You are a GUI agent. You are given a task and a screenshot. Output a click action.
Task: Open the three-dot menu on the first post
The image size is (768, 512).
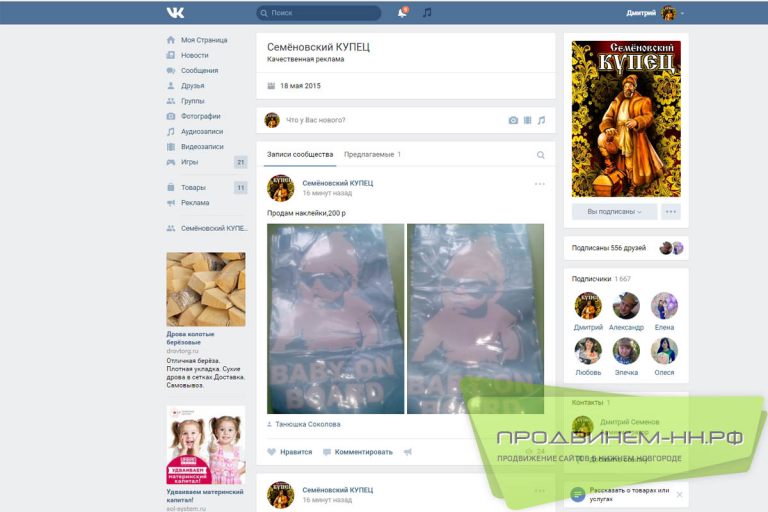point(540,184)
